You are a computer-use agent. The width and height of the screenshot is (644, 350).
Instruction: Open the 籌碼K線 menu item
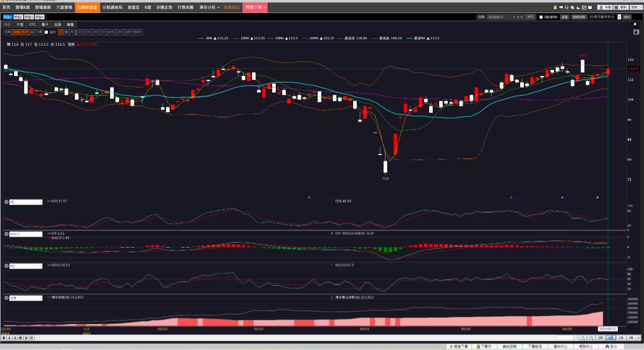pos(23,8)
